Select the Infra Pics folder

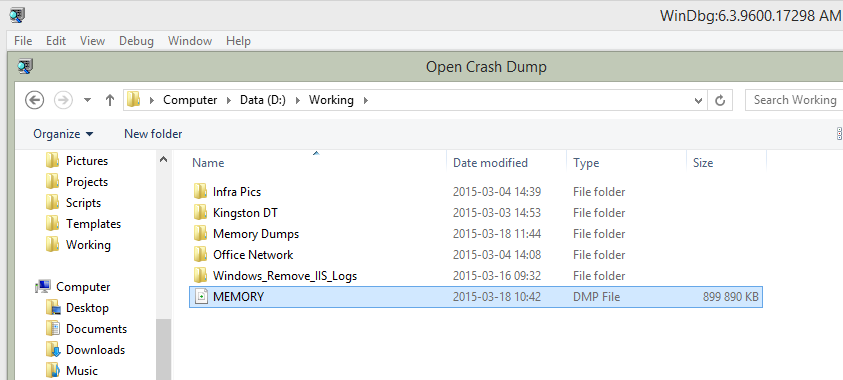coord(237,192)
